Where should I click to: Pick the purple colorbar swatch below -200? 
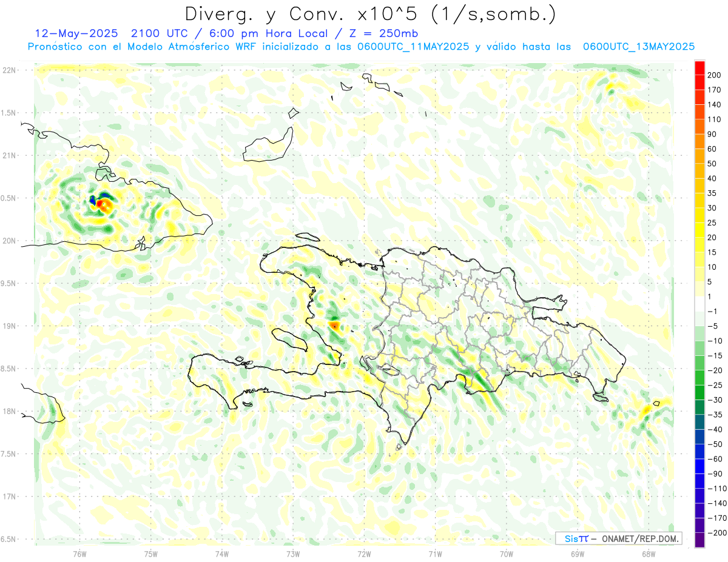(x=700, y=540)
